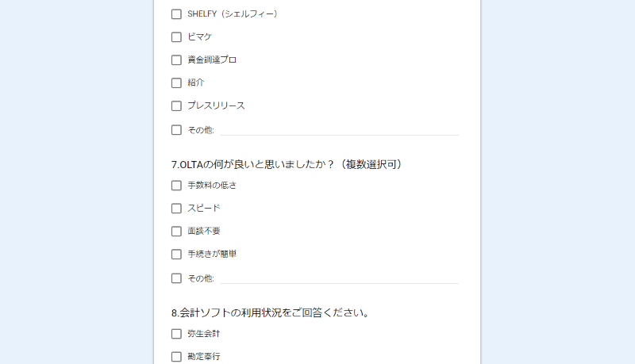Click the 面談不要 label text

(204, 232)
